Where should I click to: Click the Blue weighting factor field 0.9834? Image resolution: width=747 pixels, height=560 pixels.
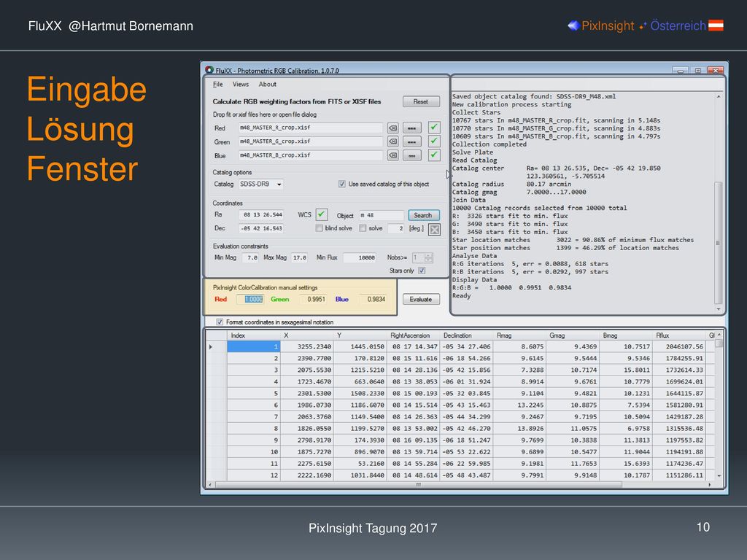[x=373, y=299]
